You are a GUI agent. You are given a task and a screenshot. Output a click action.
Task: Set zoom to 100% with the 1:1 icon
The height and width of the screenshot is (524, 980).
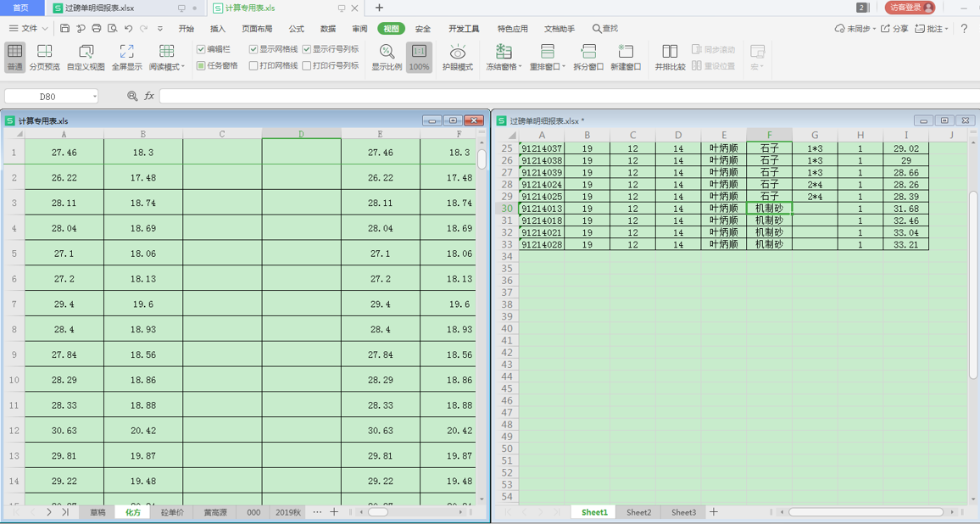click(x=419, y=57)
